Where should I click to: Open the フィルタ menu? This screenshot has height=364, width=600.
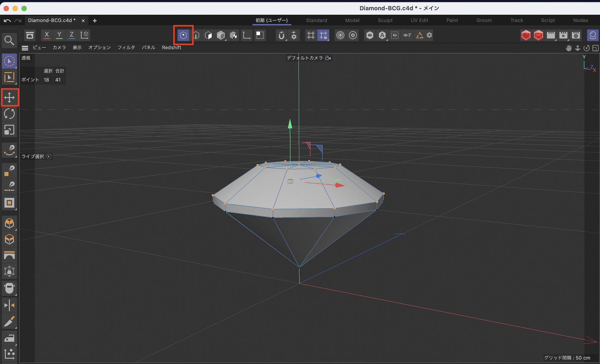coord(126,48)
